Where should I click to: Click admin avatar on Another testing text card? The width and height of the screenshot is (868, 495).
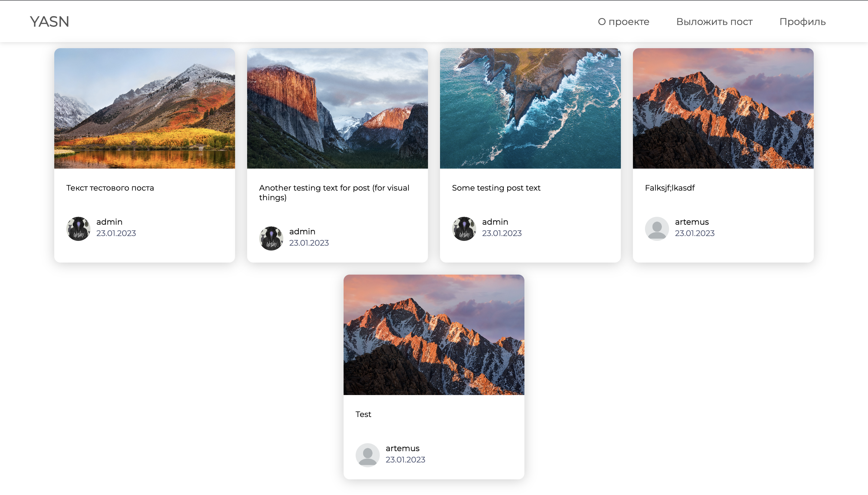tap(271, 238)
